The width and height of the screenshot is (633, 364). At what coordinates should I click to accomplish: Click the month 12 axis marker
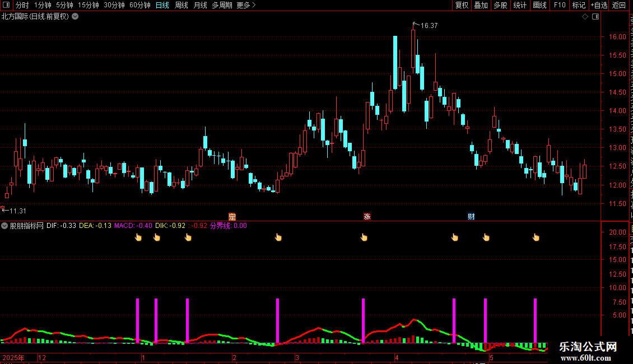tap(41, 357)
